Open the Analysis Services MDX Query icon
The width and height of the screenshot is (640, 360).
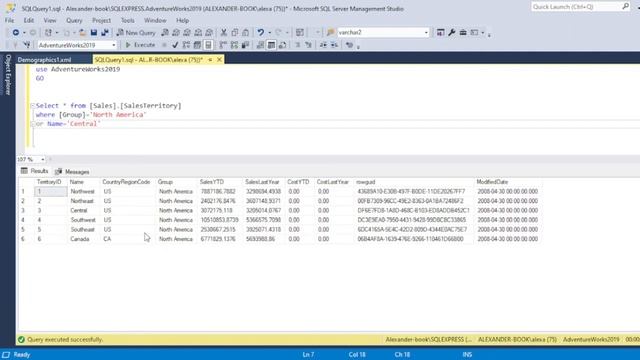click(x=176, y=32)
